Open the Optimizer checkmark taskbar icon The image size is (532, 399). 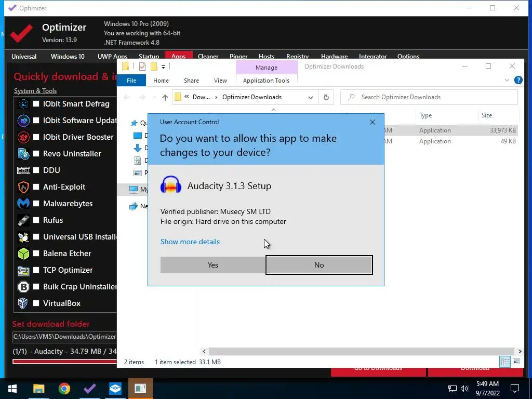coord(89,389)
